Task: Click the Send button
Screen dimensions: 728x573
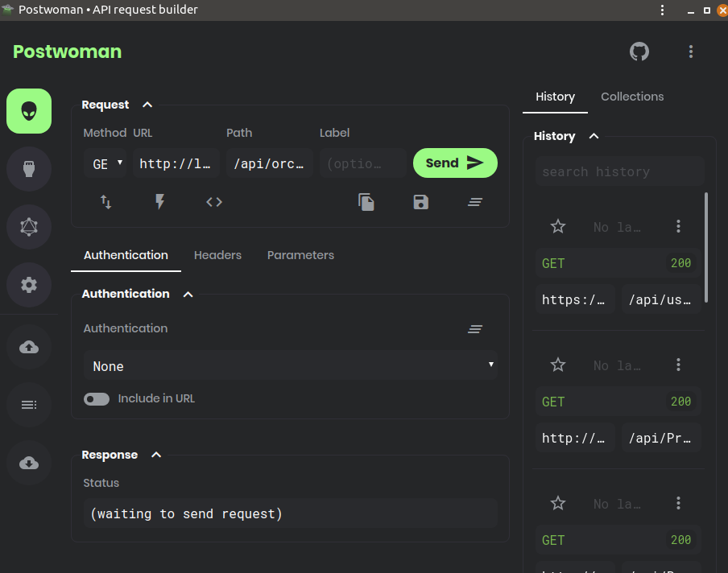Action: click(x=455, y=163)
